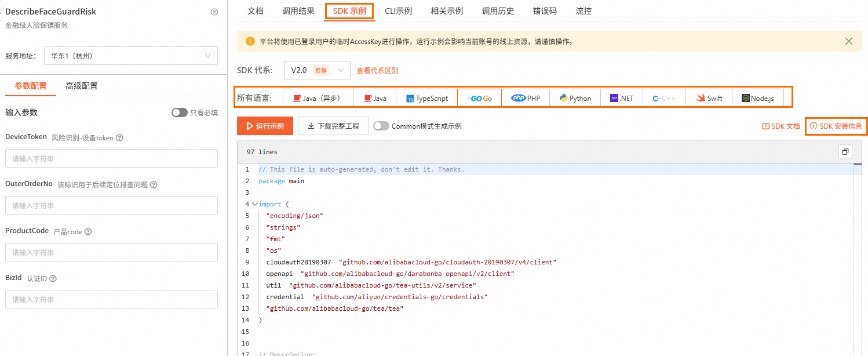Click the code editor vertical scrollbar

(x=858, y=260)
